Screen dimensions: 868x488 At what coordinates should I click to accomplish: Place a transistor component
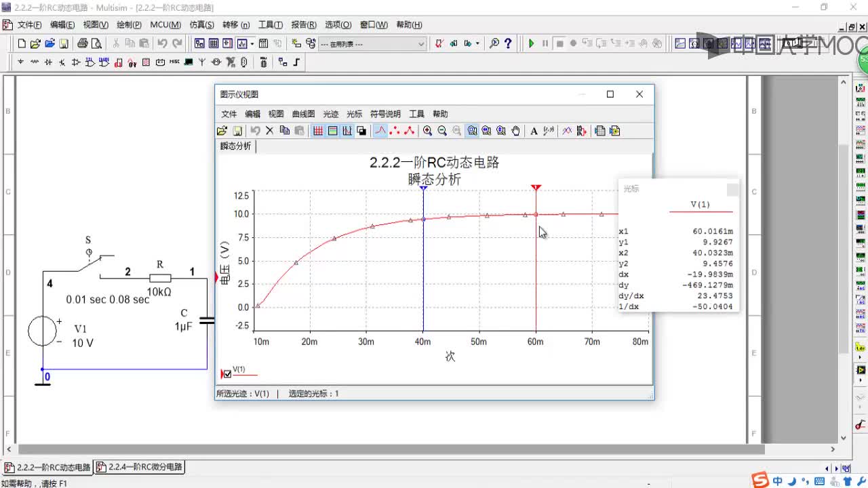[62, 62]
